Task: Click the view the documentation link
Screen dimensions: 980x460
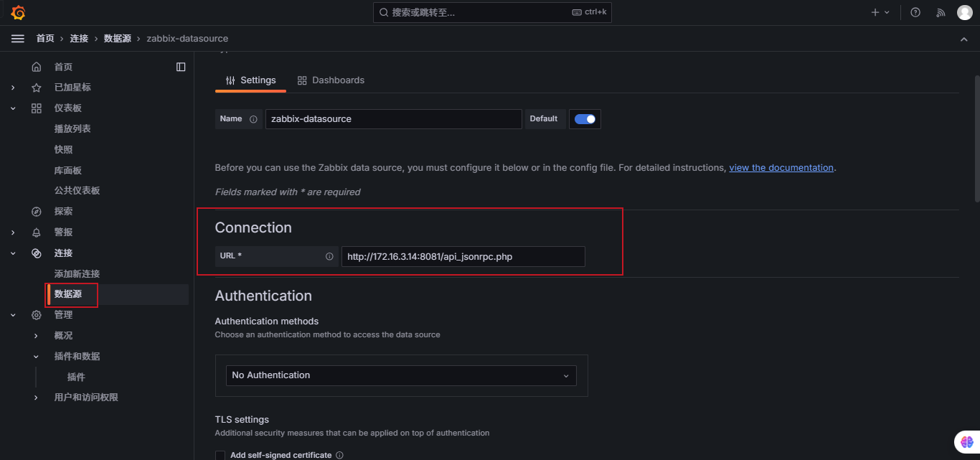Action: click(x=781, y=168)
